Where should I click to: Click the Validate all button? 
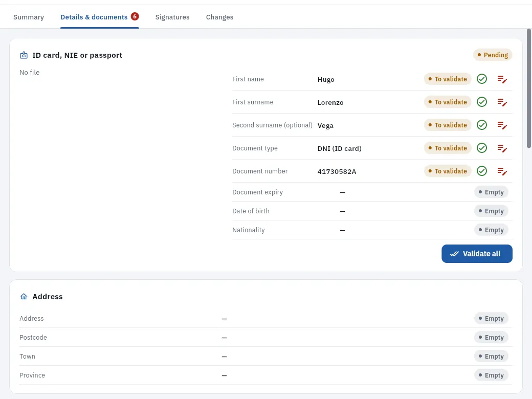pos(477,254)
